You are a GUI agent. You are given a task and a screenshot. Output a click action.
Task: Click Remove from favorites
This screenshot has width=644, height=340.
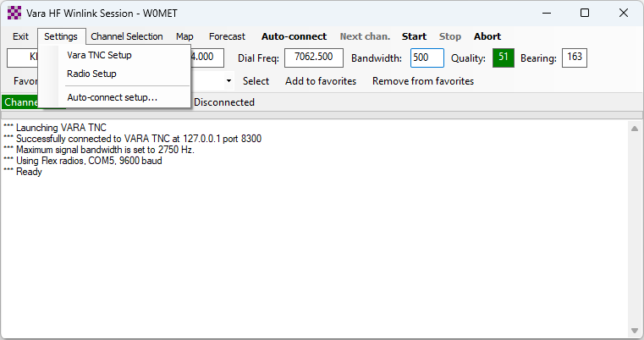tap(423, 81)
